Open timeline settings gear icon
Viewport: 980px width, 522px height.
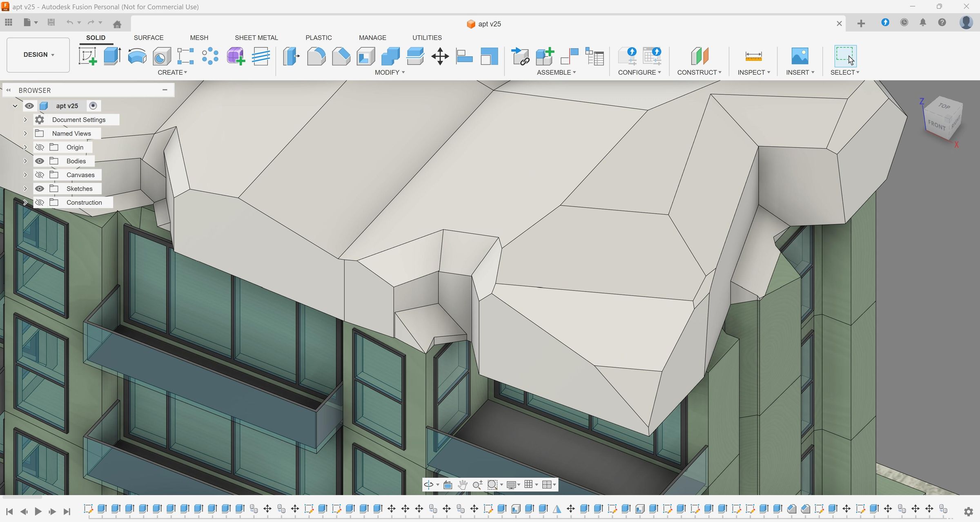click(x=968, y=511)
